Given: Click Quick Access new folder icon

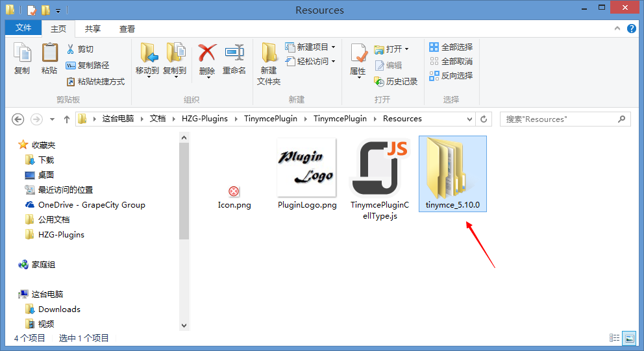Looking at the screenshot, I should coord(45,10).
